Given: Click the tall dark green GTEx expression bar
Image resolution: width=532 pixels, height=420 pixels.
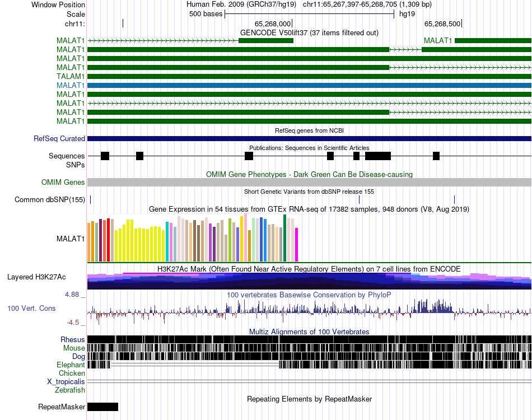Looking at the screenshot, I should click(285, 238).
